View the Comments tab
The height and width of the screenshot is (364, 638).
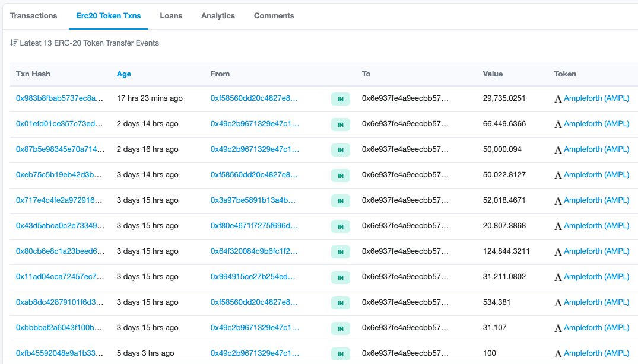tap(274, 16)
